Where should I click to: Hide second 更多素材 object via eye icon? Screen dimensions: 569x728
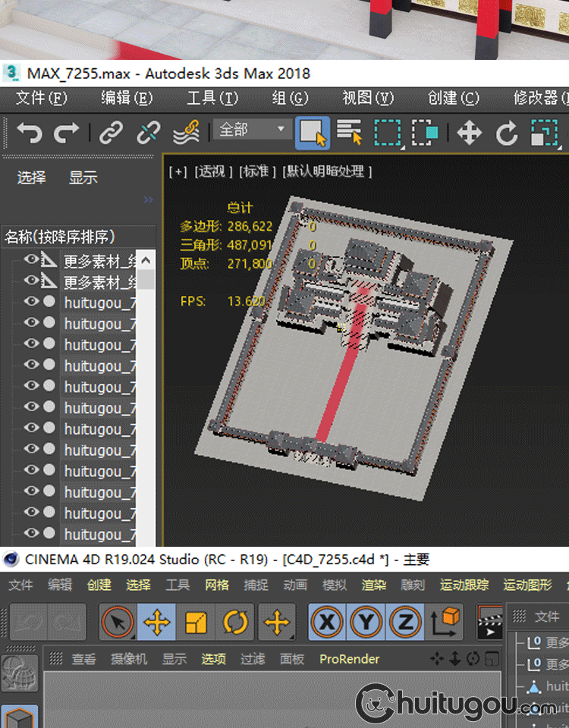31,280
